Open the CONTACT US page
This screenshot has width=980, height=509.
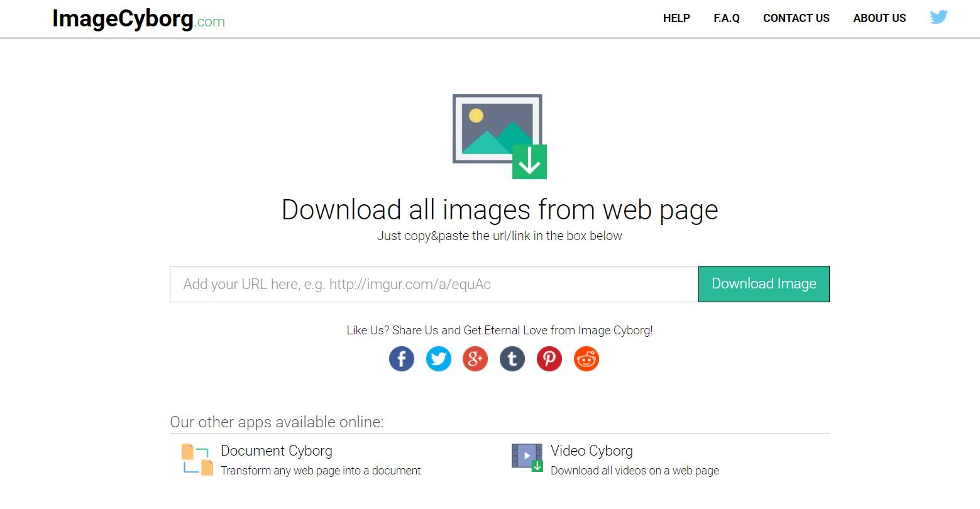point(796,18)
